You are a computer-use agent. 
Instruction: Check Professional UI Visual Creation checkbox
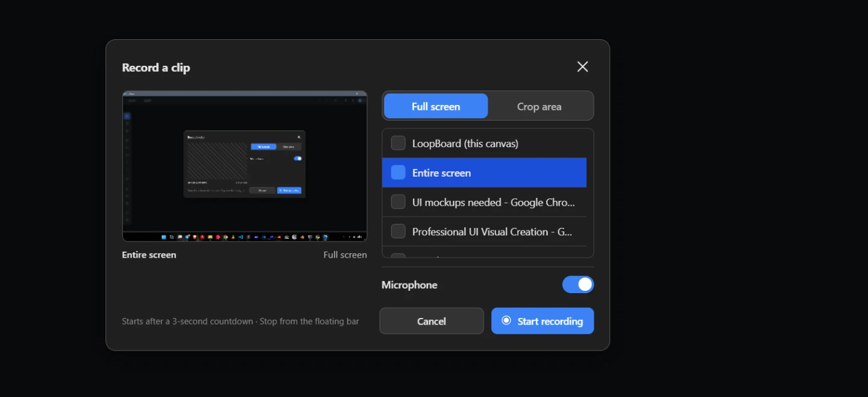pyautogui.click(x=398, y=231)
